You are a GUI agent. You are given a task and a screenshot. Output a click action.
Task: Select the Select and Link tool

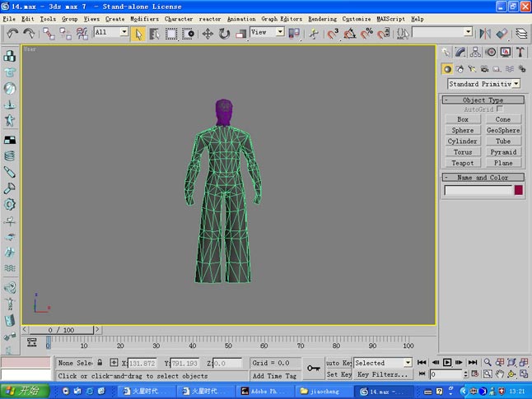coord(49,34)
